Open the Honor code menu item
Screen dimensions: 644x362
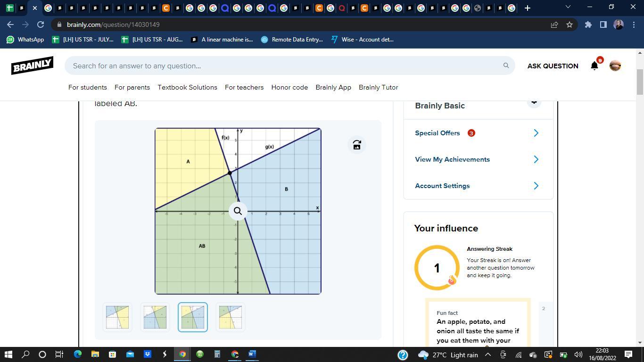[x=289, y=87]
